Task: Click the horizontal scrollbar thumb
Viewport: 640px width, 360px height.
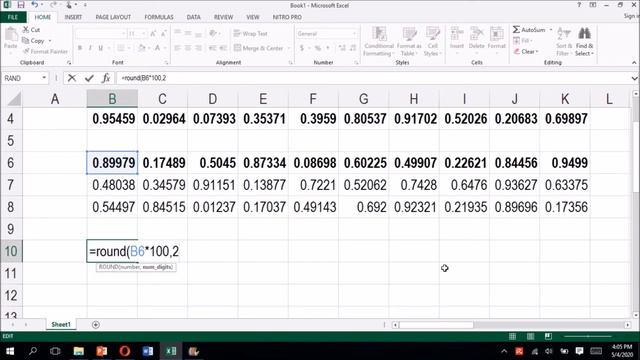Action: [x=436, y=325]
